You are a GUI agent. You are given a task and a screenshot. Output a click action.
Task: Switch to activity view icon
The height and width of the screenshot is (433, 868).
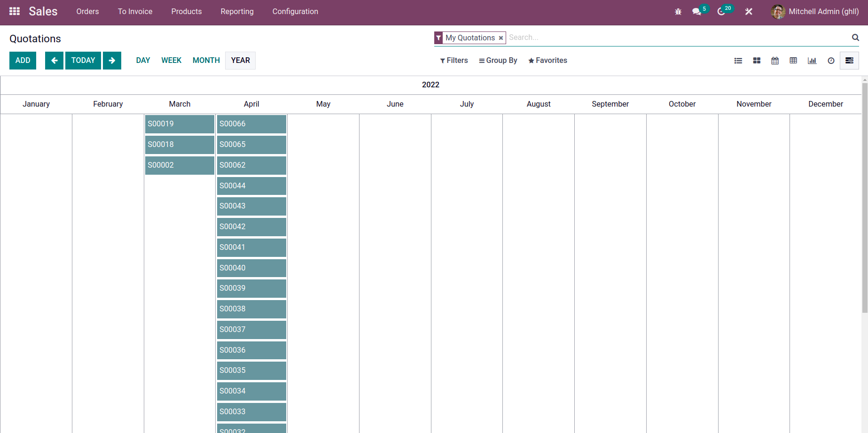click(x=831, y=61)
